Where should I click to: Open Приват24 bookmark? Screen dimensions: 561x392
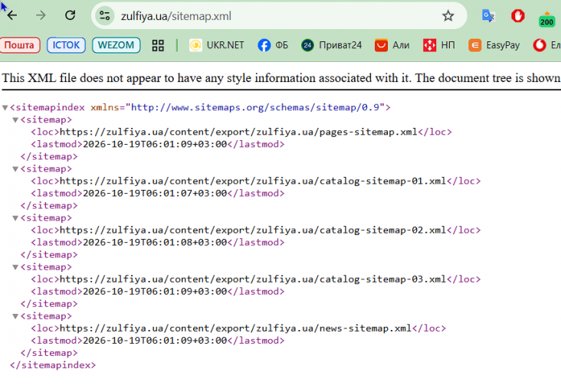tap(331, 45)
